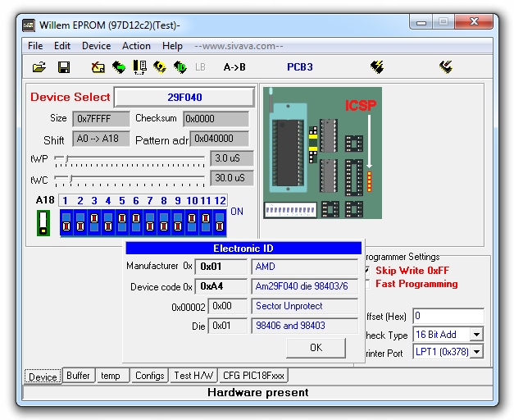Viewport: 514px width, 420px height.
Task: Click the PCB3 toolbar button
Action: 300,67
